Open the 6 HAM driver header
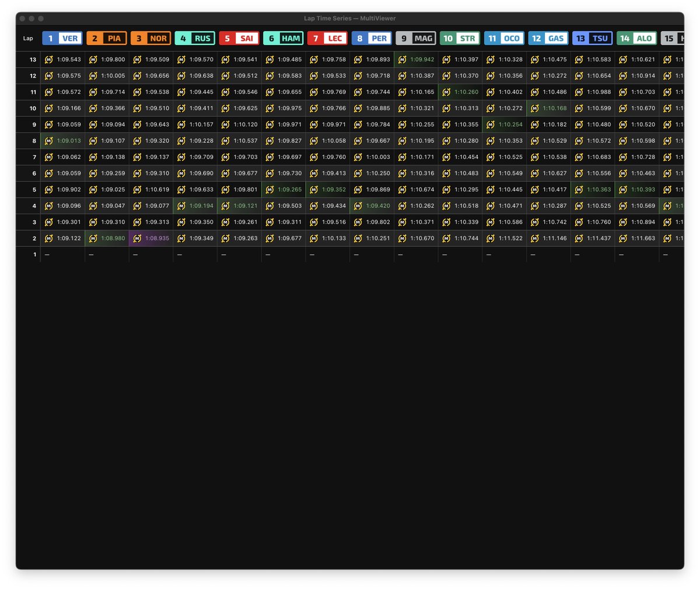The width and height of the screenshot is (700, 589). pyautogui.click(x=283, y=39)
